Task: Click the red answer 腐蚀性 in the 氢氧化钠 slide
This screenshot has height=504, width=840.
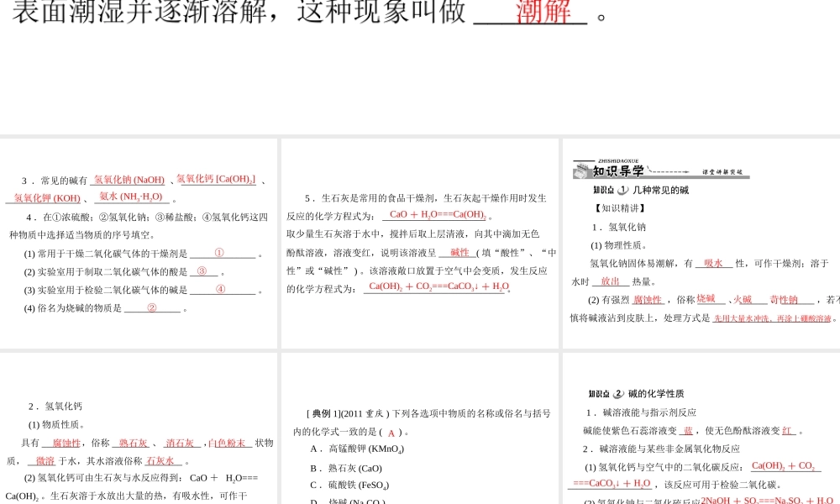Action: point(648,299)
